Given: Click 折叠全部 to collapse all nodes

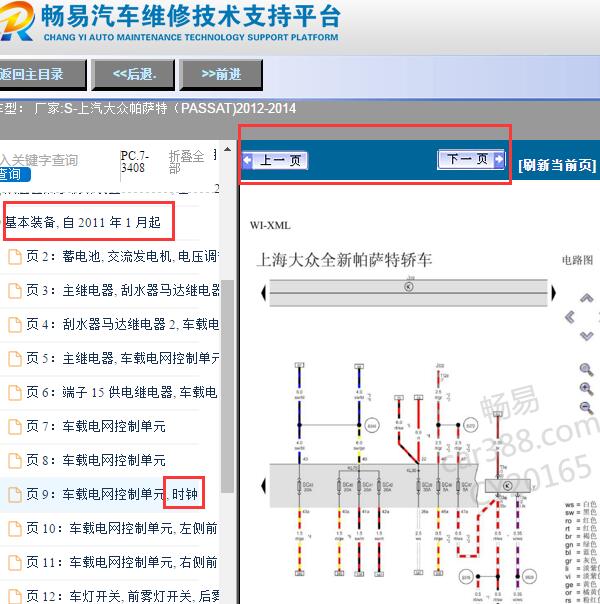Looking at the screenshot, I should 186,162.
